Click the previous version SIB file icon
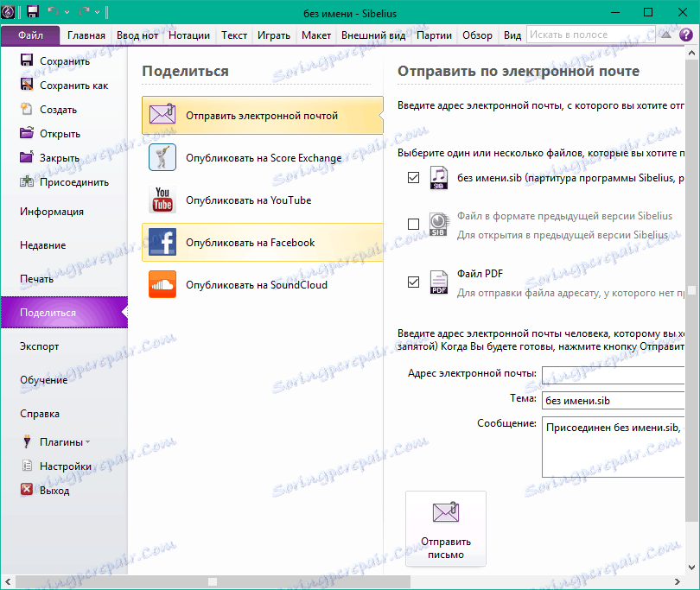The height and width of the screenshot is (590, 700). pos(439,224)
